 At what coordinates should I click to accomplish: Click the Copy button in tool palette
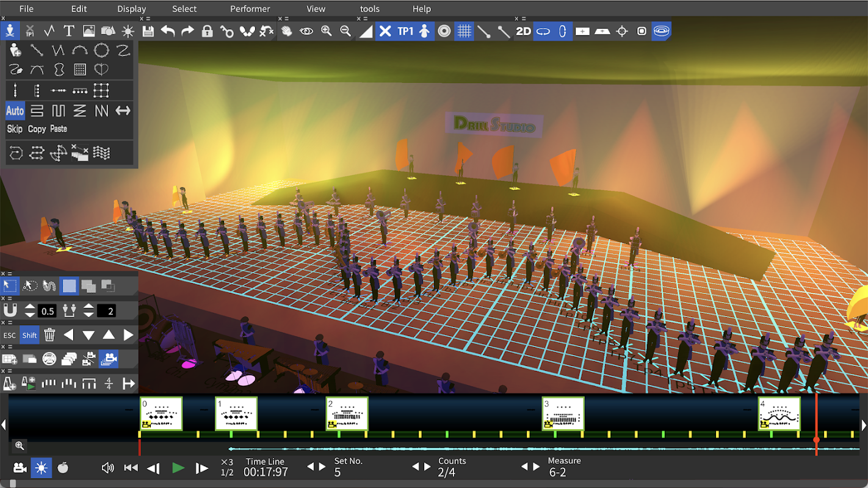coord(37,129)
